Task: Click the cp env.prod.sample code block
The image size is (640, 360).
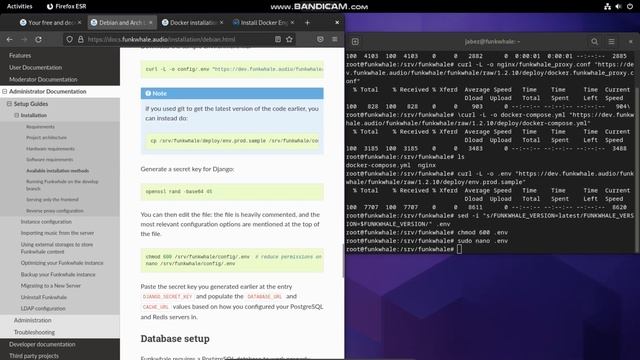Action: 232,140
